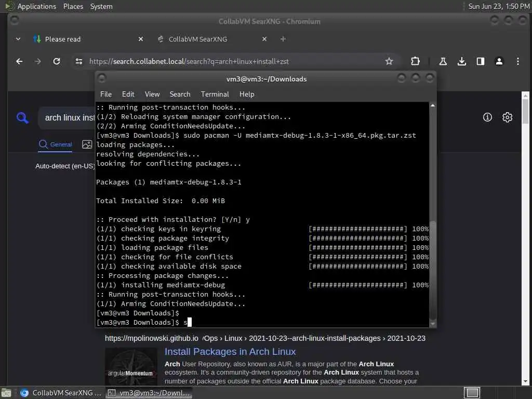Open terminal Help menu
The height and width of the screenshot is (399, 532).
pos(247,95)
